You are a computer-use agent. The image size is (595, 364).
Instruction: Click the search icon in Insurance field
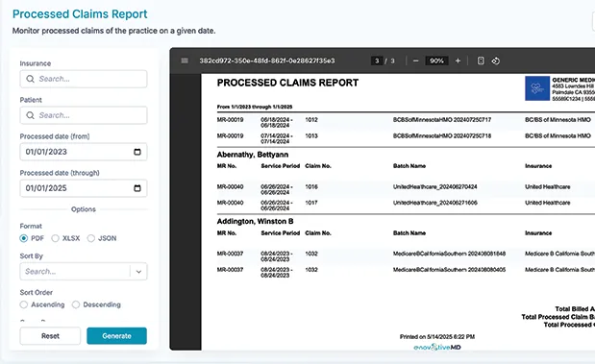coord(31,79)
